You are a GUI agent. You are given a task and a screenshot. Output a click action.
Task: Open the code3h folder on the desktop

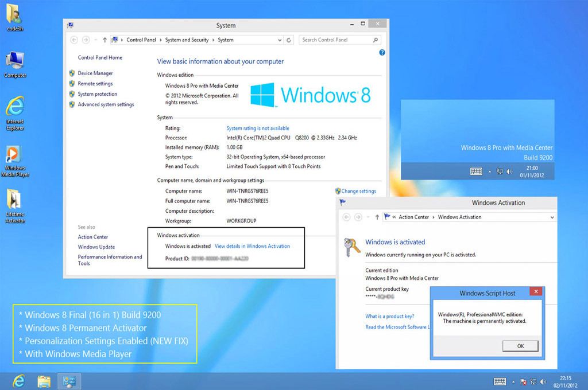14,17
